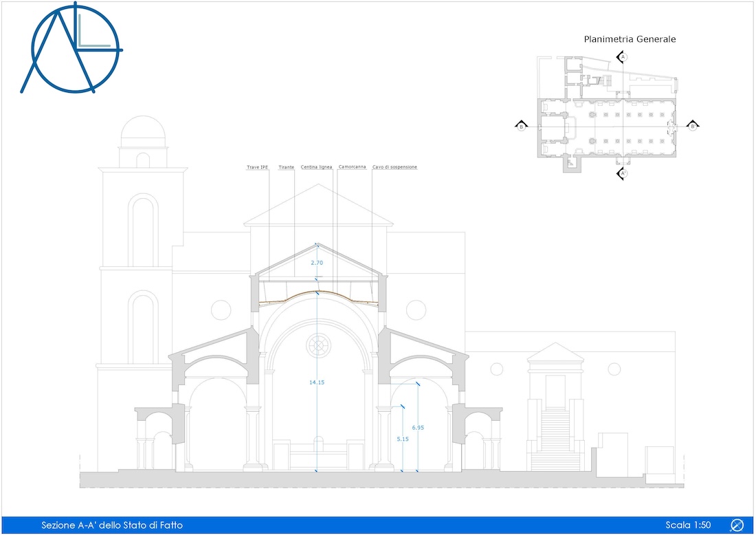
Task: Click the 2.70 roof dimension label
Action: [x=316, y=263]
